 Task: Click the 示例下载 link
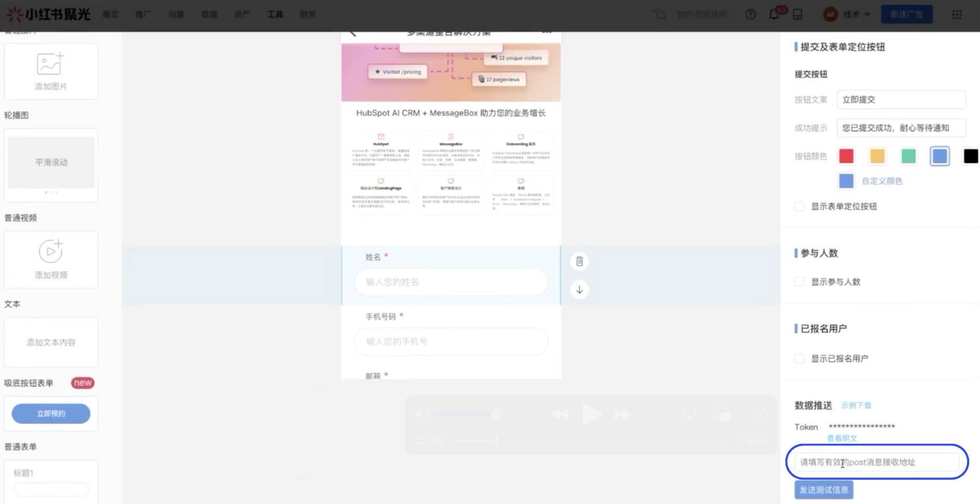point(856,405)
